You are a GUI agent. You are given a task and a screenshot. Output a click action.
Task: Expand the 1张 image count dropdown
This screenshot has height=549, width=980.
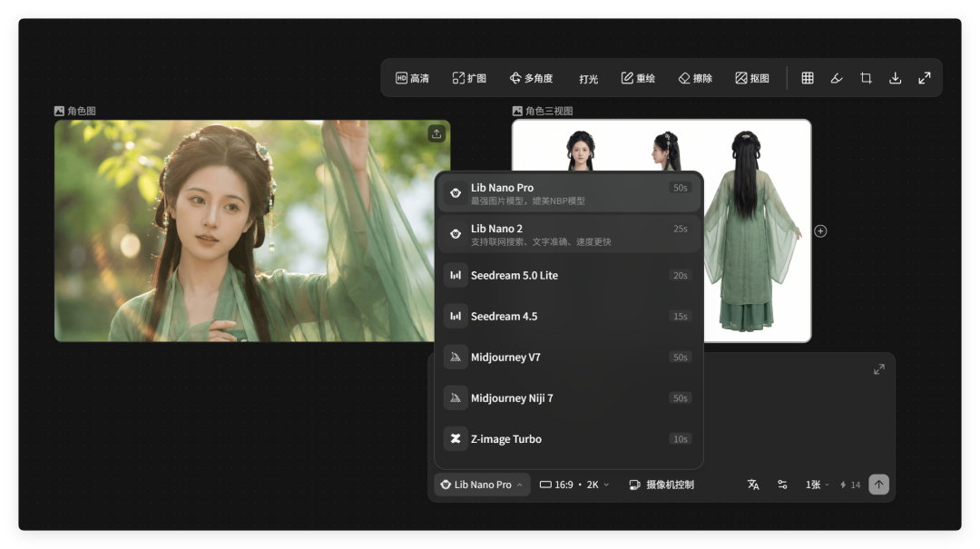[817, 485]
